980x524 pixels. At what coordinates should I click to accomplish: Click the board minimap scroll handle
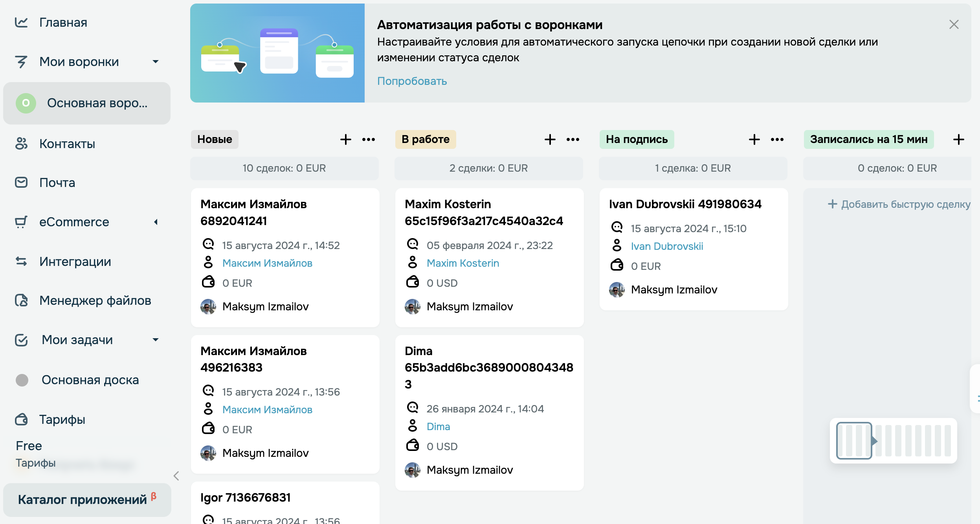(x=854, y=441)
